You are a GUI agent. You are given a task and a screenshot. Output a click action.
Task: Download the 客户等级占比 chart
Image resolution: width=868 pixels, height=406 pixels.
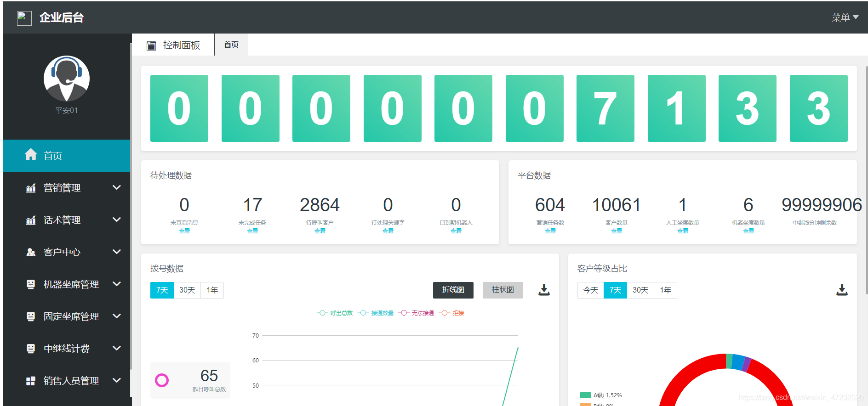(x=842, y=290)
